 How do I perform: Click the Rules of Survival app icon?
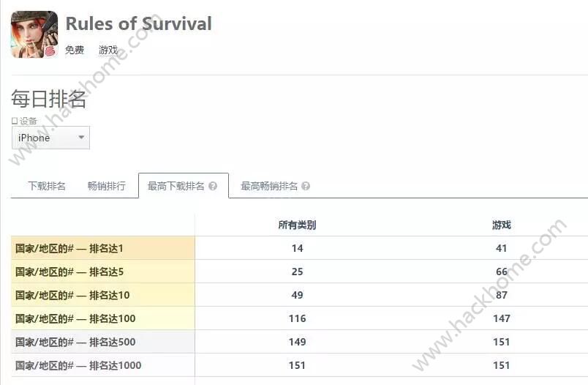[34, 34]
